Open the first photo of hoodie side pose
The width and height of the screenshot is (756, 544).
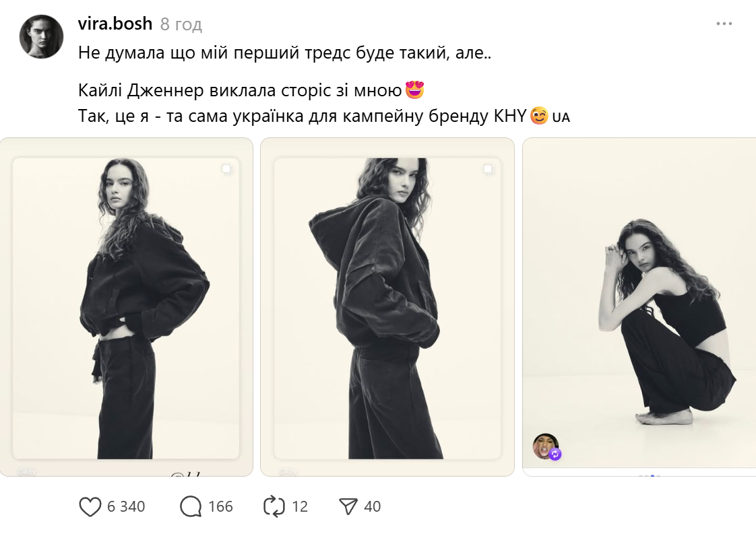tap(126, 307)
